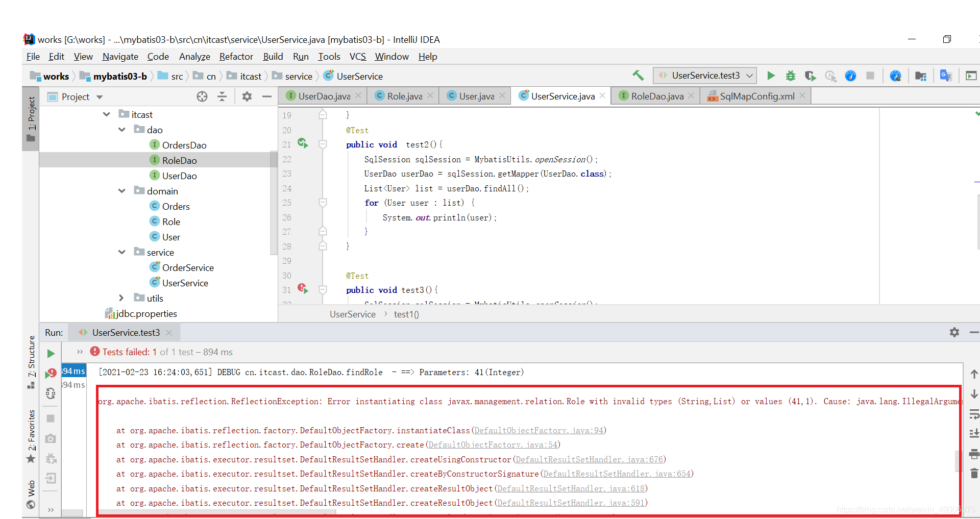Switch to UserDao.java tab

(324, 96)
